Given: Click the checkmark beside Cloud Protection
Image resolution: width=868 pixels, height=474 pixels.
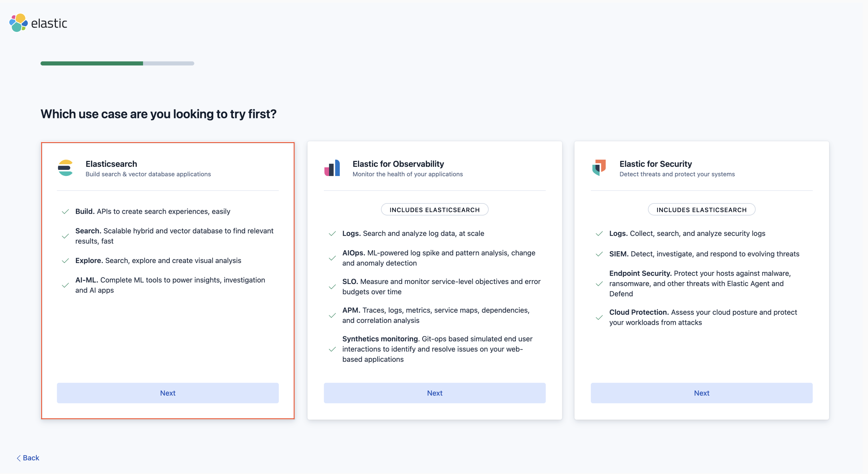Looking at the screenshot, I should tap(599, 317).
